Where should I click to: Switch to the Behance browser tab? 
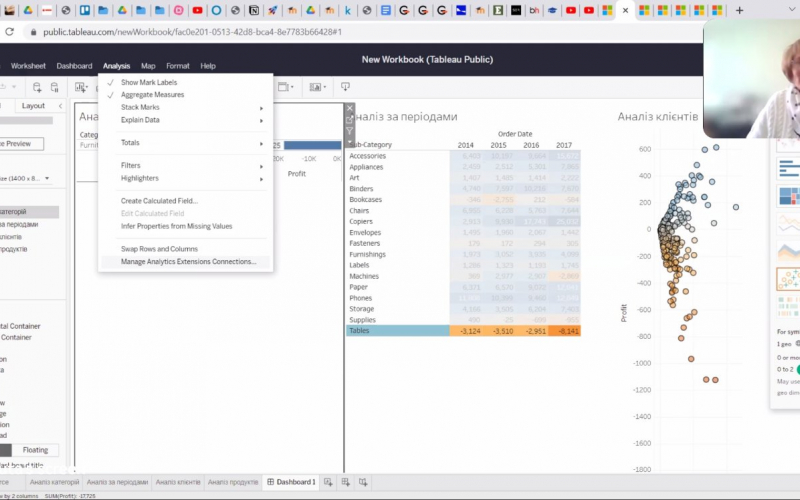pyautogui.click(x=534, y=10)
